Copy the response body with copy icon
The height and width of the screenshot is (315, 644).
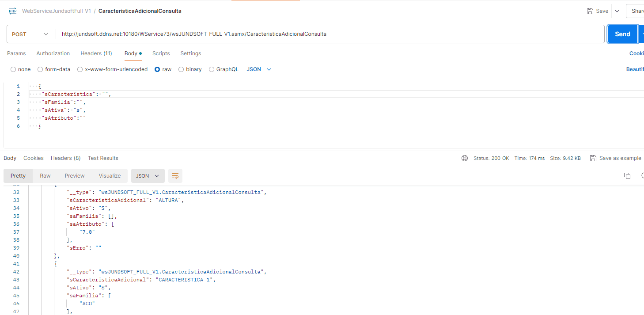pyautogui.click(x=627, y=176)
